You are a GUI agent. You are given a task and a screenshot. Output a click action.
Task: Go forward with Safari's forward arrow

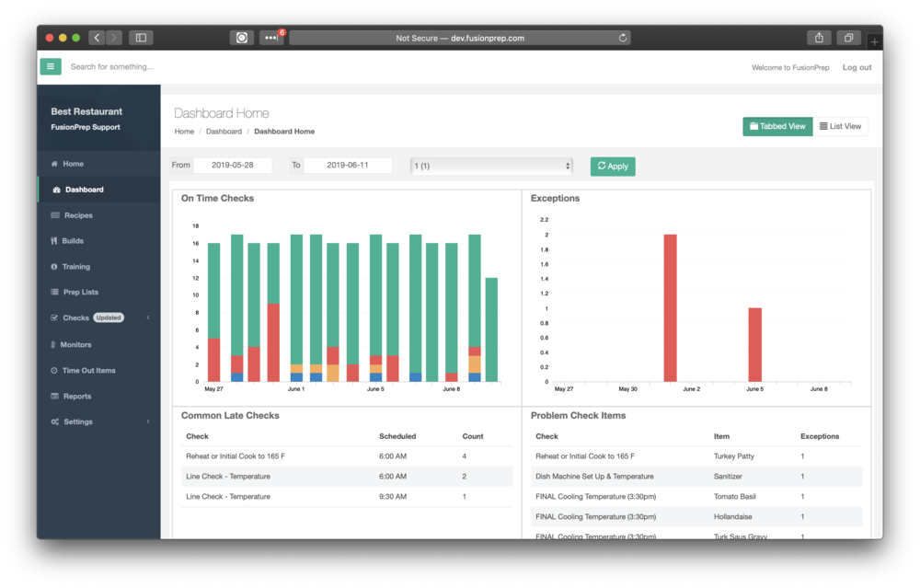point(114,38)
